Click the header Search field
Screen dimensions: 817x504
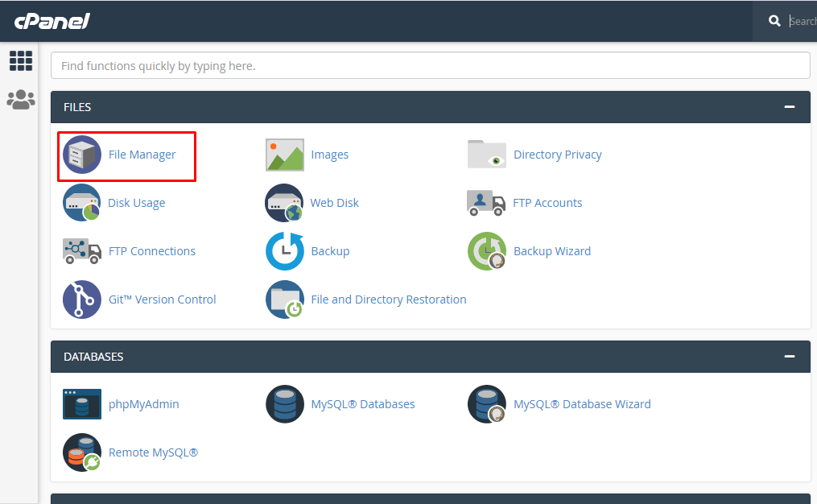[803, 21]
